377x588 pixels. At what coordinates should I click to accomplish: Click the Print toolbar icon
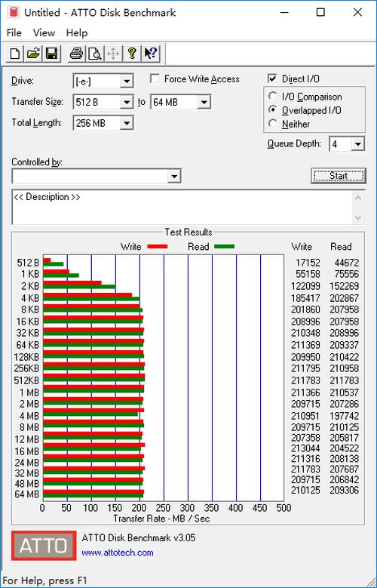click(x=76, y=54)
